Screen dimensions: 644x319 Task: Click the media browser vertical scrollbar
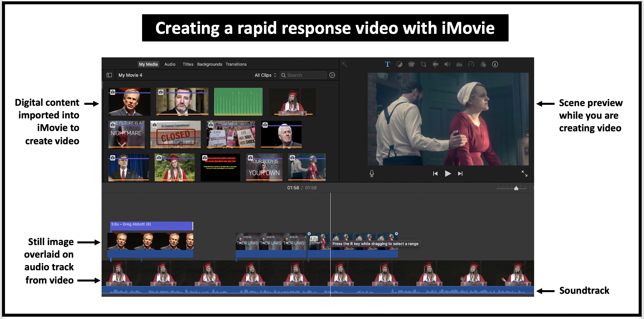click(x=103, y=86)
